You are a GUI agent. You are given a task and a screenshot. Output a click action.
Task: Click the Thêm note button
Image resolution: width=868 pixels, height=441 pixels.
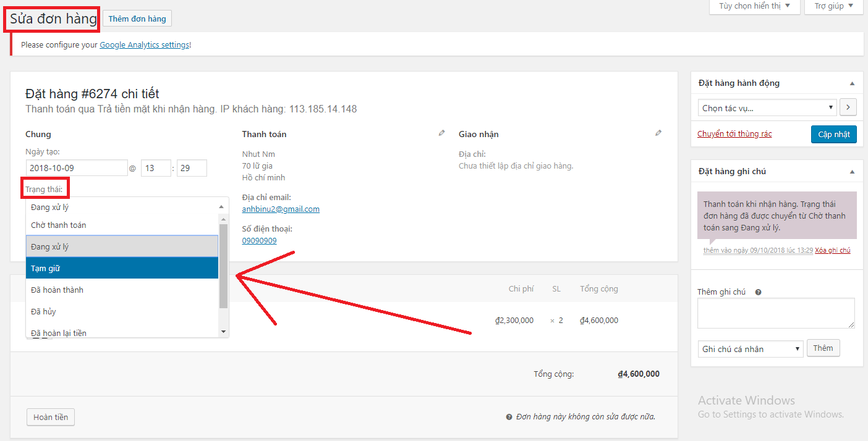823,348
